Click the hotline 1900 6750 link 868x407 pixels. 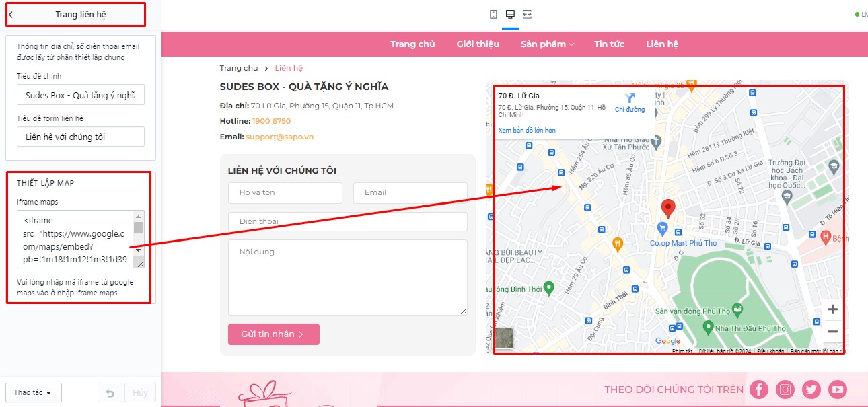coord(271,121)
